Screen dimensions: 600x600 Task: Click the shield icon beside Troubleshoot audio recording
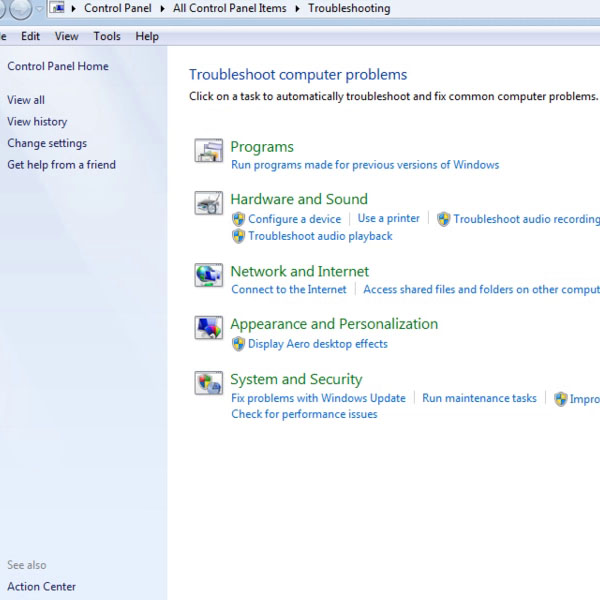point(443,219)
